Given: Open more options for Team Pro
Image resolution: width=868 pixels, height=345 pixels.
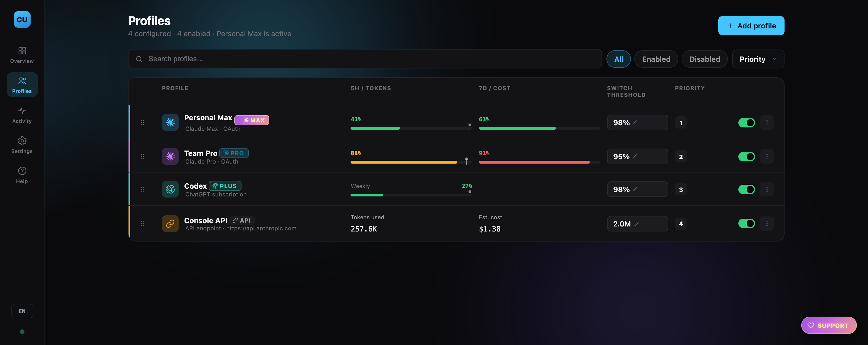Looking at the screenshot, I should pos(766,157).
